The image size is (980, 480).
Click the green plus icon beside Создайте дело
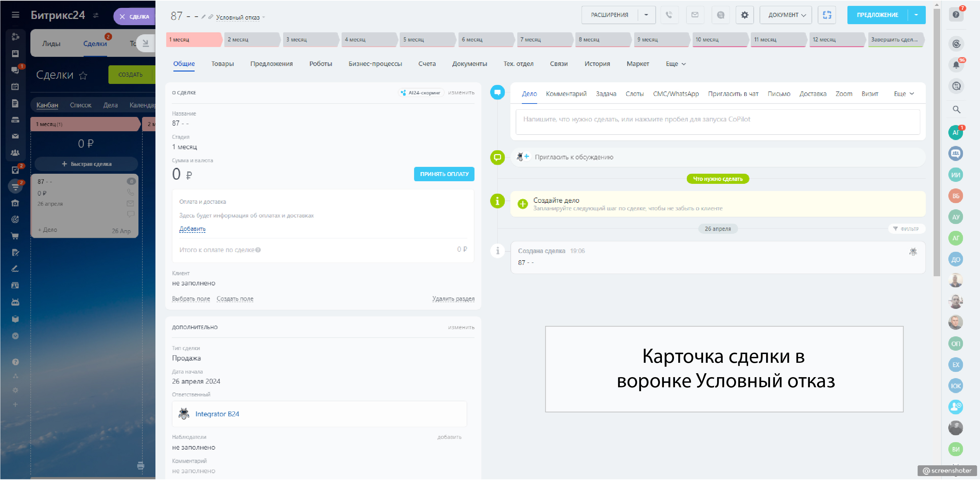pos(523,204)
